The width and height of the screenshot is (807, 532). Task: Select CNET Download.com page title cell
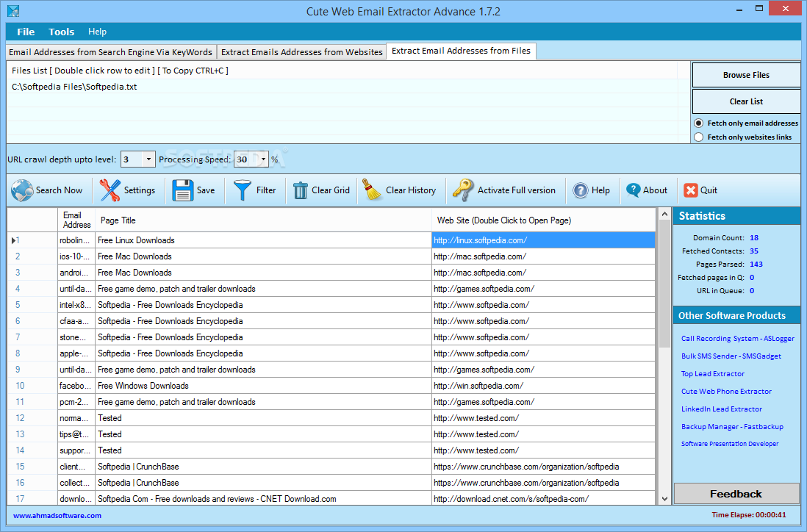click(263, 498)
